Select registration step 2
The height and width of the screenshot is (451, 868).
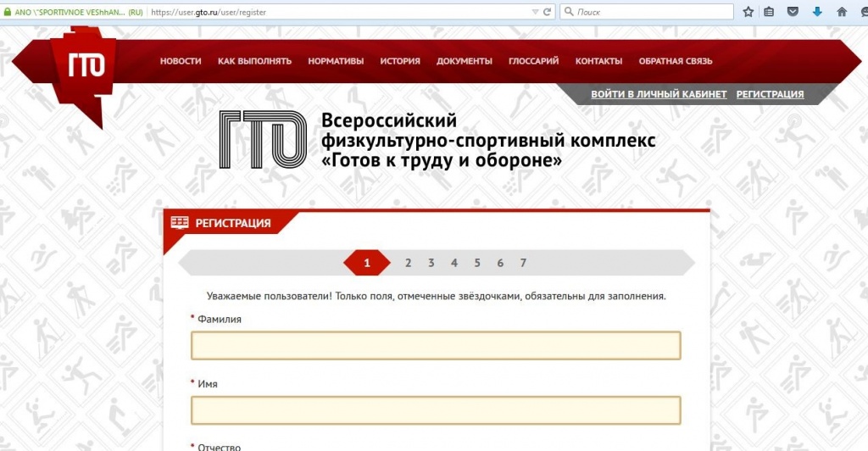click(x=408, y=263)
